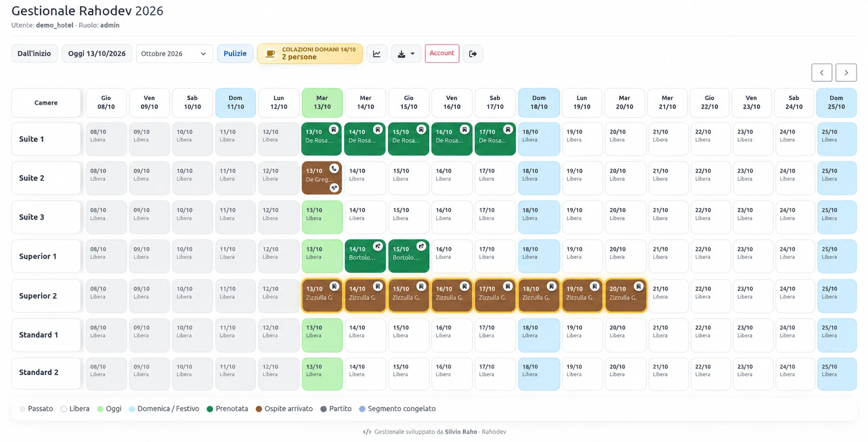The image size is (868, 442).
Task: Go to previous dates with left arrow
Action: [822, 73]
